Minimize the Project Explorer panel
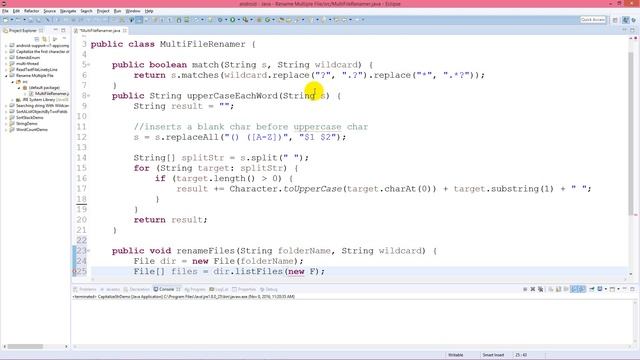This screenshot has height=360, width=640. pyautogui.click(x=56, y=30)
